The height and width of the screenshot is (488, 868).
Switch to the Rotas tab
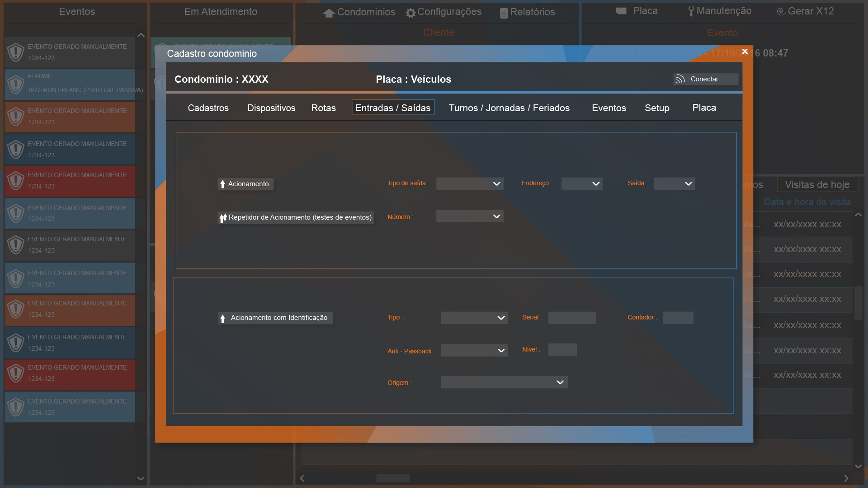coord(323,108)
